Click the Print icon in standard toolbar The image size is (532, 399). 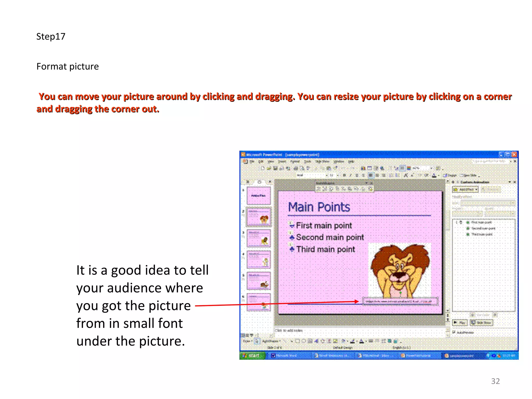(x=296, y=168)
